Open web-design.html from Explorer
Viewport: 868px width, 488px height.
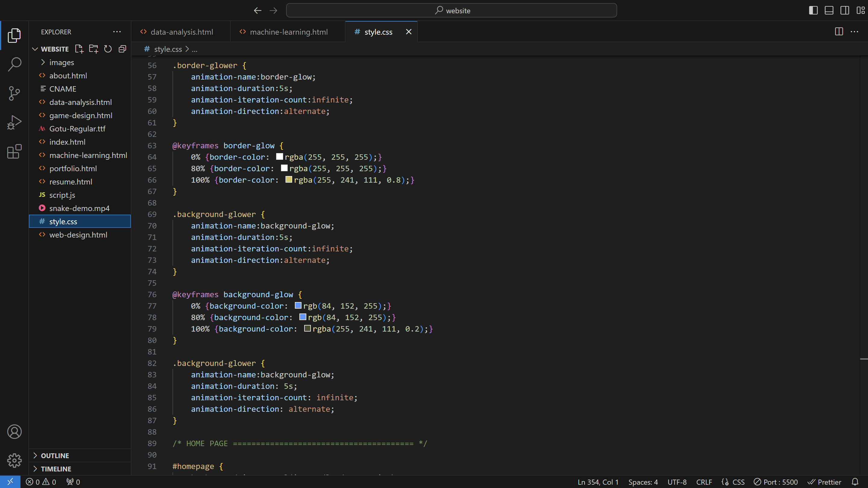click(80, 235)
